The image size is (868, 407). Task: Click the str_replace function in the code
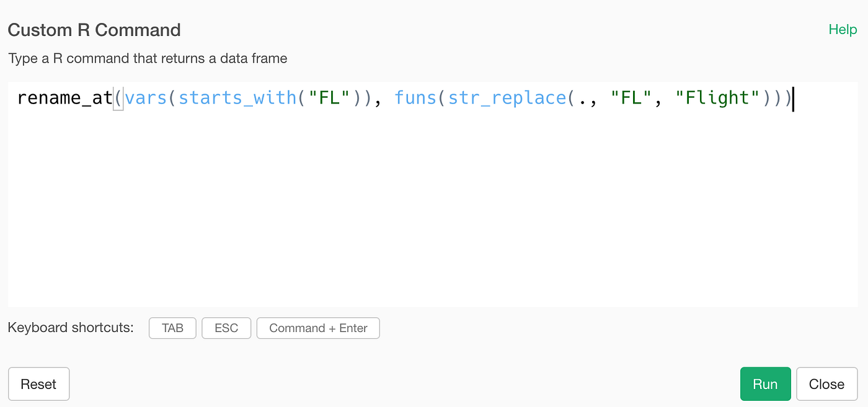coord(506,97)
